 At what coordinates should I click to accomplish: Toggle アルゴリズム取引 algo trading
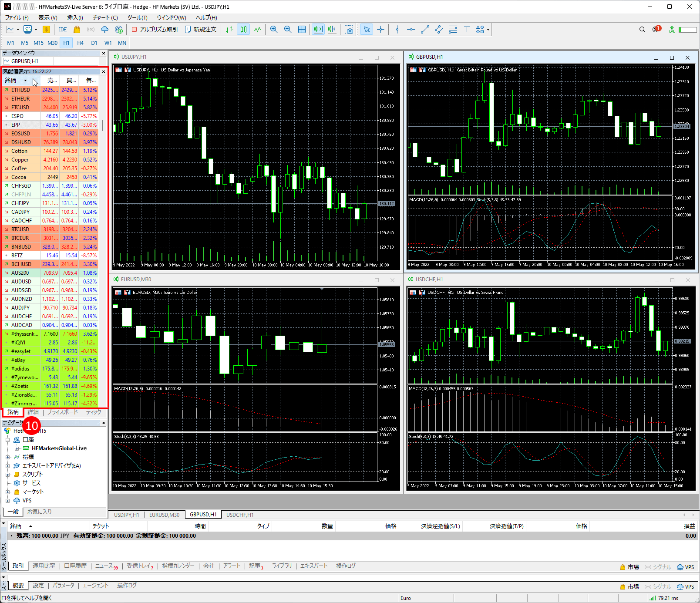(155, 30)
